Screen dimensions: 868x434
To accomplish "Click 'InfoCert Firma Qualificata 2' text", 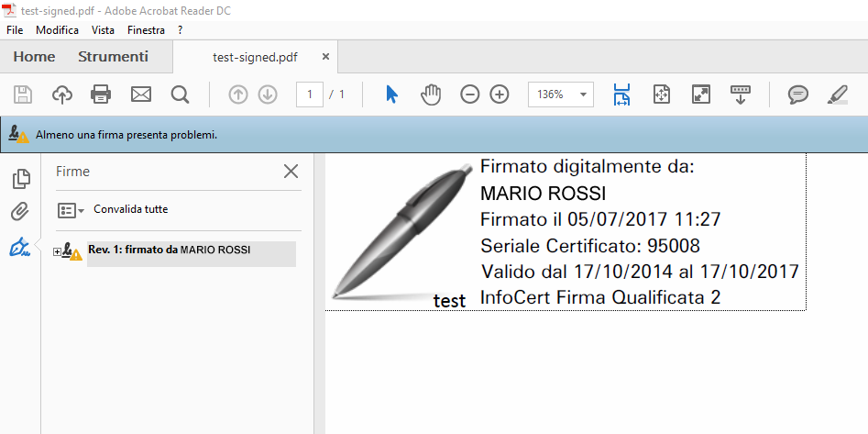I will (600, 297).
